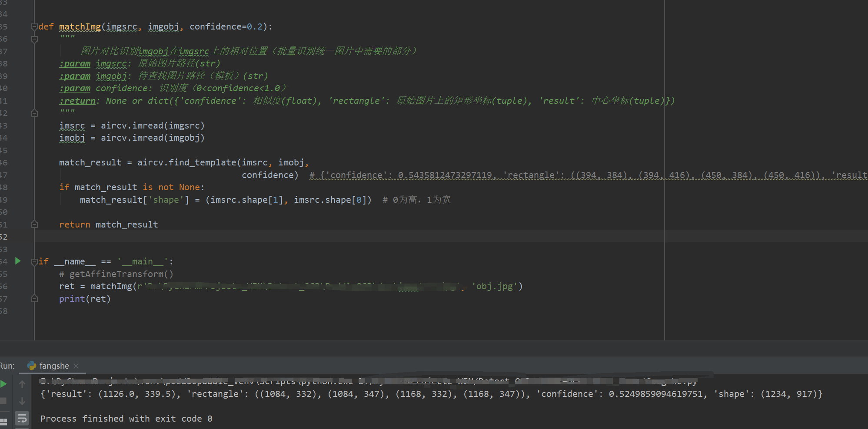Viewport: 868px width, 429px height.
Task: Place cursor on the print(ret) line
Action: point(85,299)
